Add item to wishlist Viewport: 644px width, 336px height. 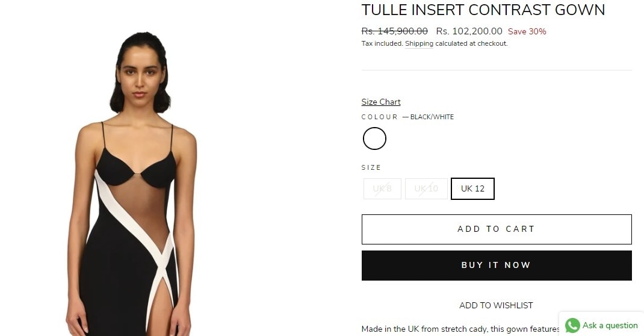tap(496, 305)
